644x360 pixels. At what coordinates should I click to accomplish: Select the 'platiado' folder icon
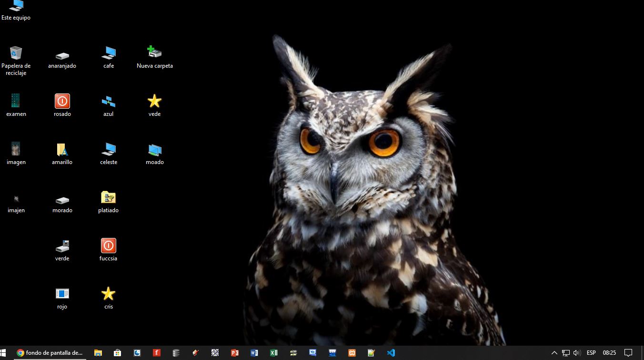[108, 198]
